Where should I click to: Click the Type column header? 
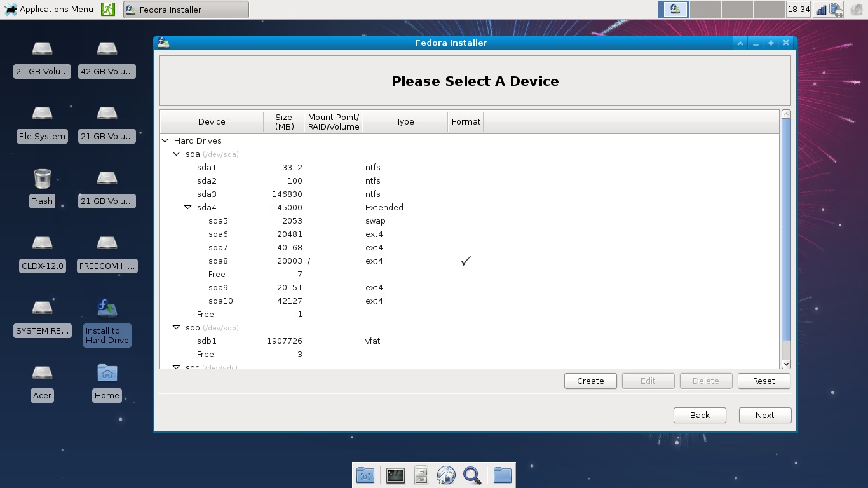405,122
